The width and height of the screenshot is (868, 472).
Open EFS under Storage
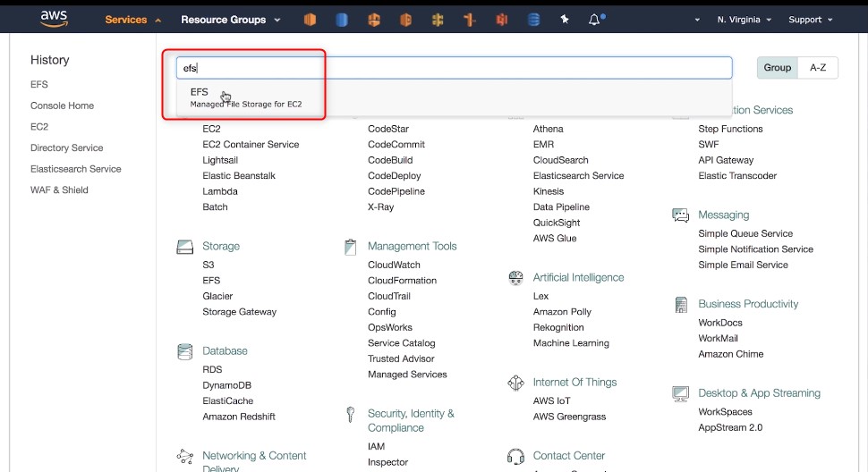[x=211, y=281]
